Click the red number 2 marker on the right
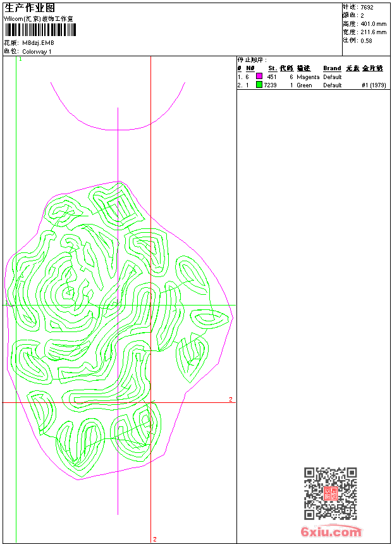392x544 pixels. [x=231, y=399]
